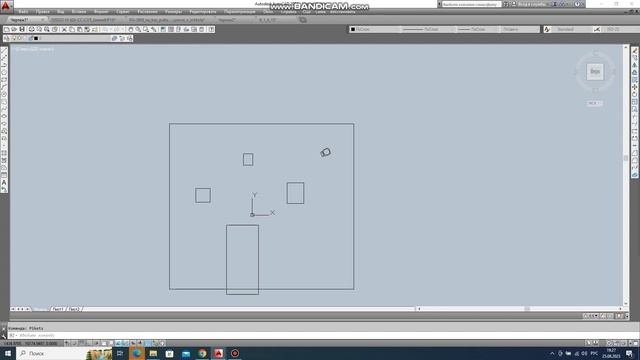Open the AutoCAD application menu button

pyautogui.click(x=6, y=6)
